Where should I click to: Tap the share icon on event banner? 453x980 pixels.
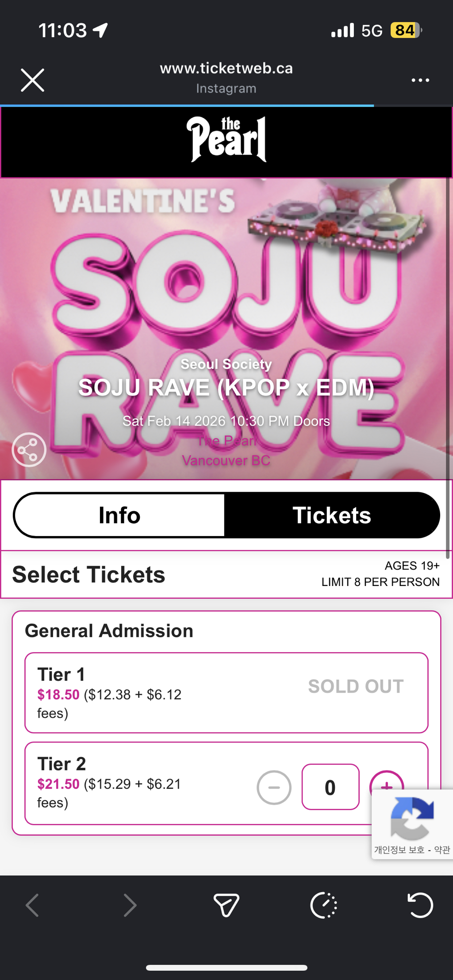coord(29,450)
